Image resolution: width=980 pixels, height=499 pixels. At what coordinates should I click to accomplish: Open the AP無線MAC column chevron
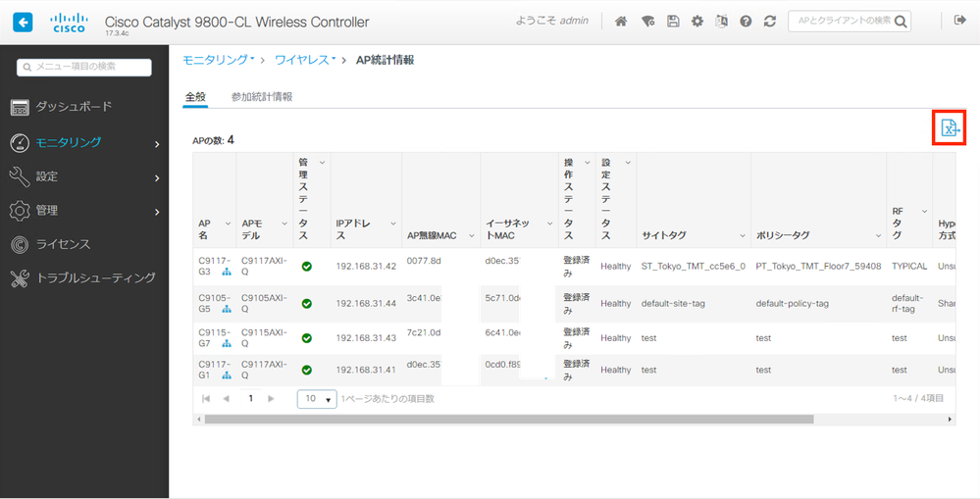(x=471, y=235)
